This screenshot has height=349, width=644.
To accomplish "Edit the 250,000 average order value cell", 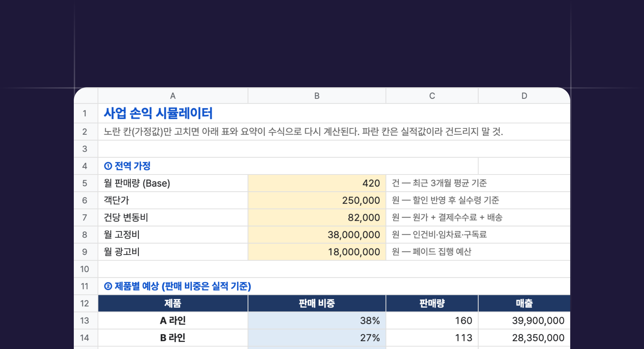I will point(317,200).
